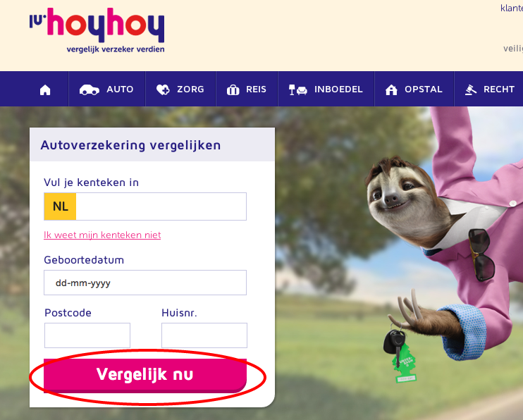Click the Vergelijk nu button
This screenshot has height=420, width=523.
145,375
